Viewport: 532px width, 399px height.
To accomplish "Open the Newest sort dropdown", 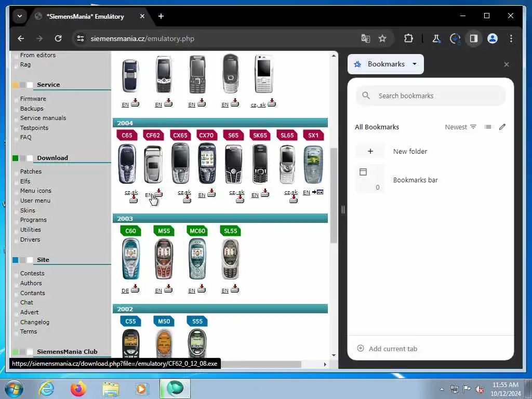I will pos(461,127).
